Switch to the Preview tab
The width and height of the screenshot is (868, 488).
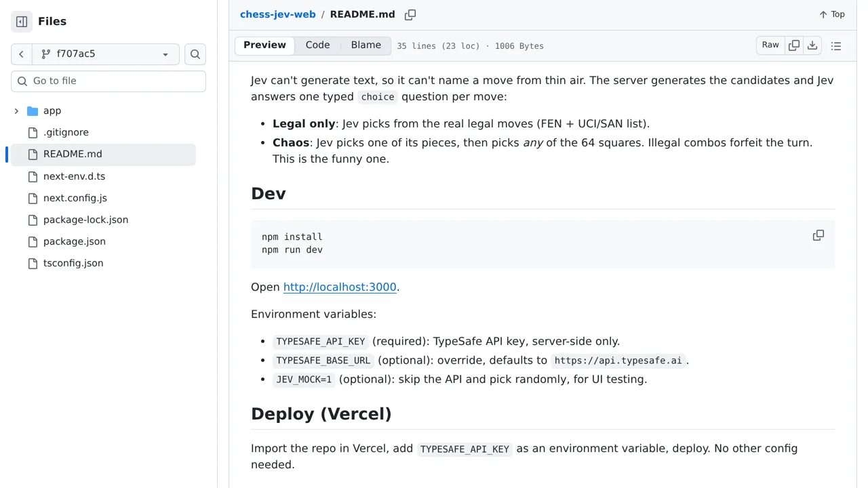click(264, 45)
